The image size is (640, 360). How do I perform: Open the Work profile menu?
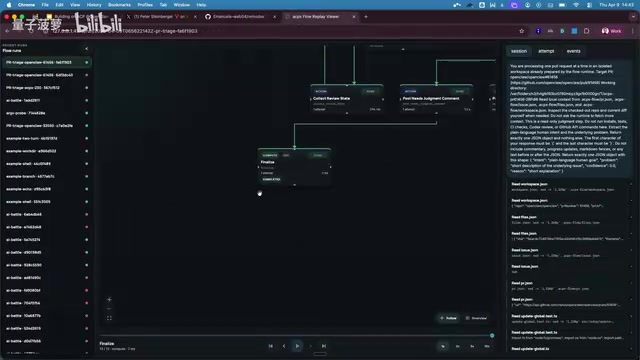(611, 31)
